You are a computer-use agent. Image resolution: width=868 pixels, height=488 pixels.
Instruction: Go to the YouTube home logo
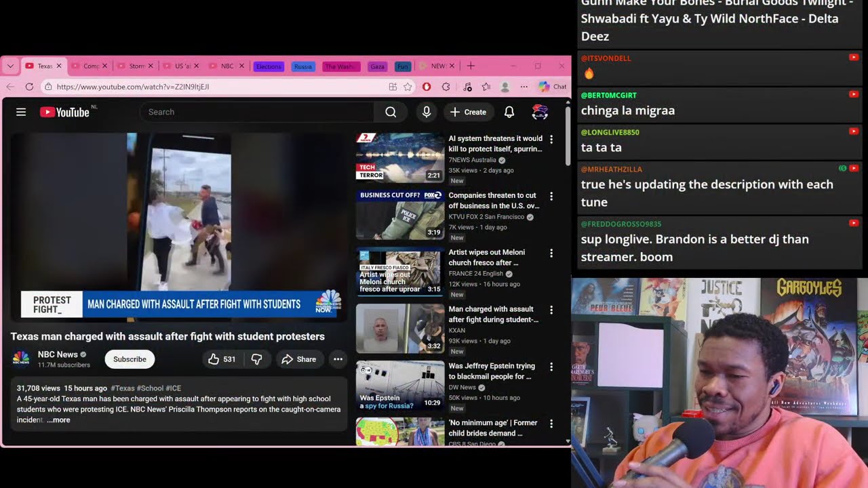[x=64, y=112]
